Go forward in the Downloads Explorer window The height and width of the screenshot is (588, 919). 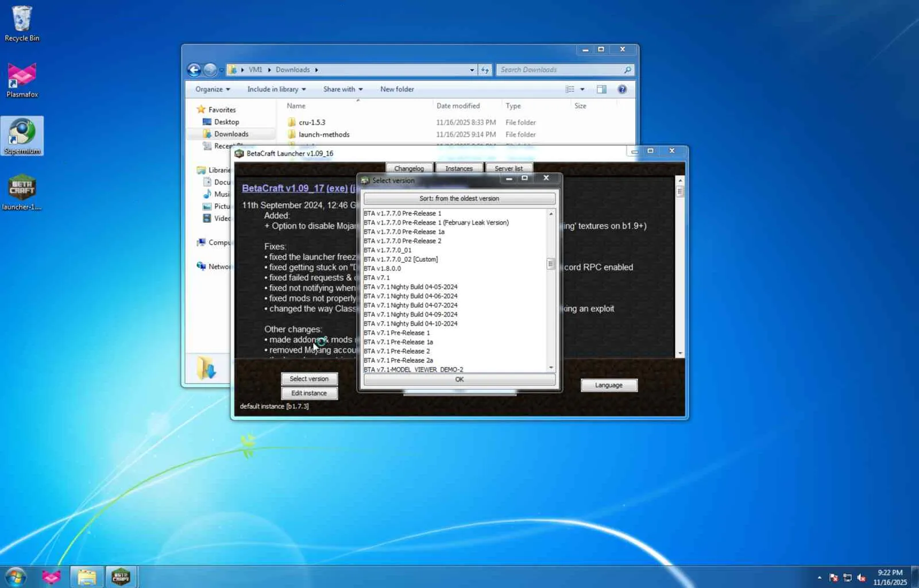point(210,70)
